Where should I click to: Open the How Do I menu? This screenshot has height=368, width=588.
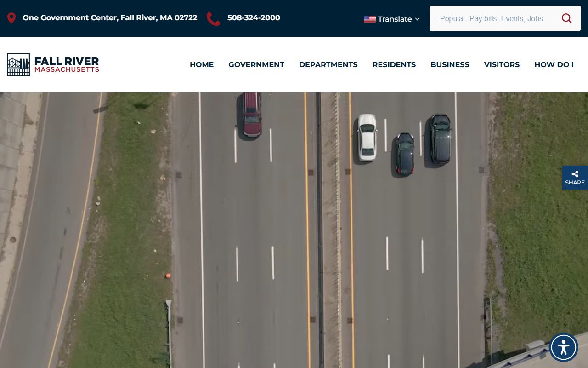click(x=554, y=65)
